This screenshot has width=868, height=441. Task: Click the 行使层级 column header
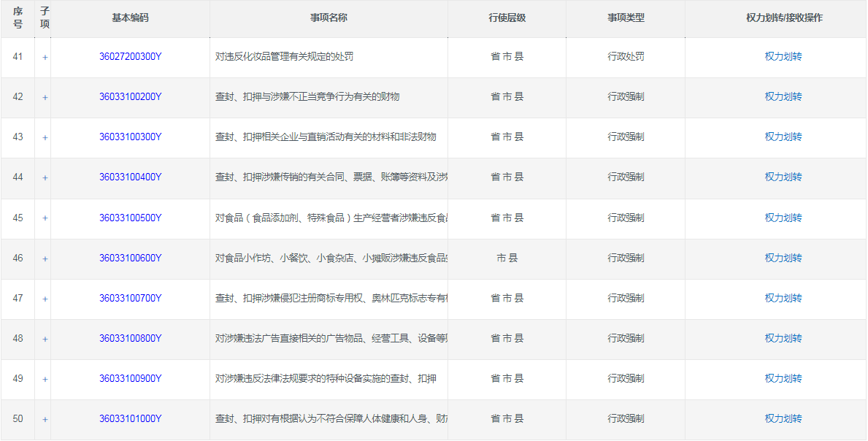[507, 18]
